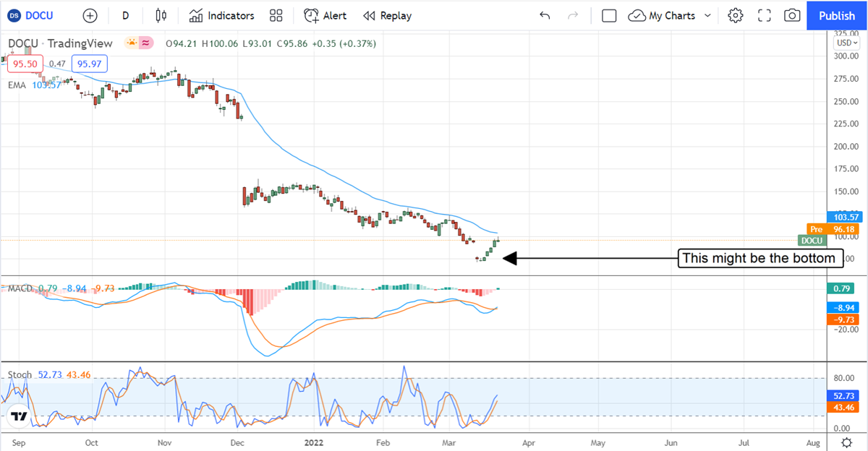
Task: Select the 'This might be the bottom' annotation
Action: point(760,258)
